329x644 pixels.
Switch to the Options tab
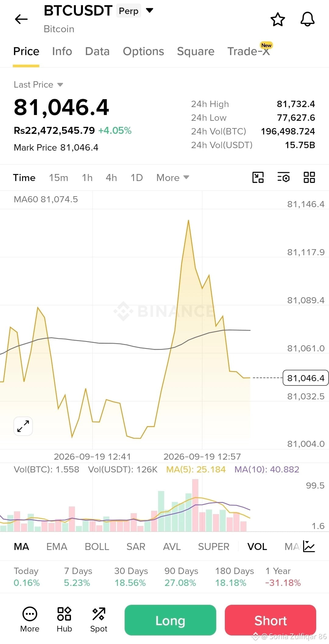tap(143, 51)
